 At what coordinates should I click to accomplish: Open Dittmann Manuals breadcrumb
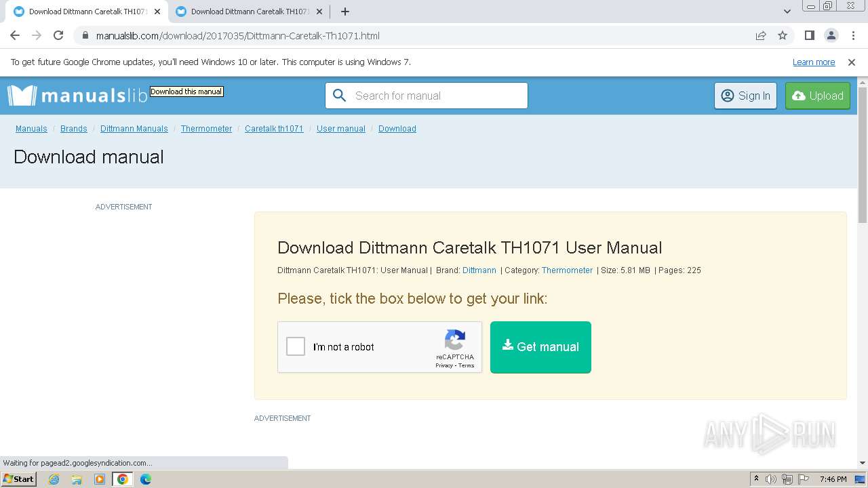134,129
